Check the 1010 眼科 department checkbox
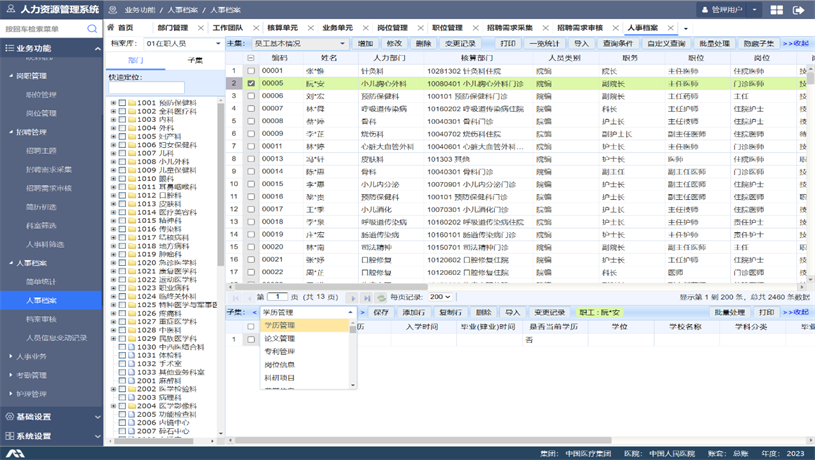Image resolution: width=815 pixels, height=460 pixels. 122,179
